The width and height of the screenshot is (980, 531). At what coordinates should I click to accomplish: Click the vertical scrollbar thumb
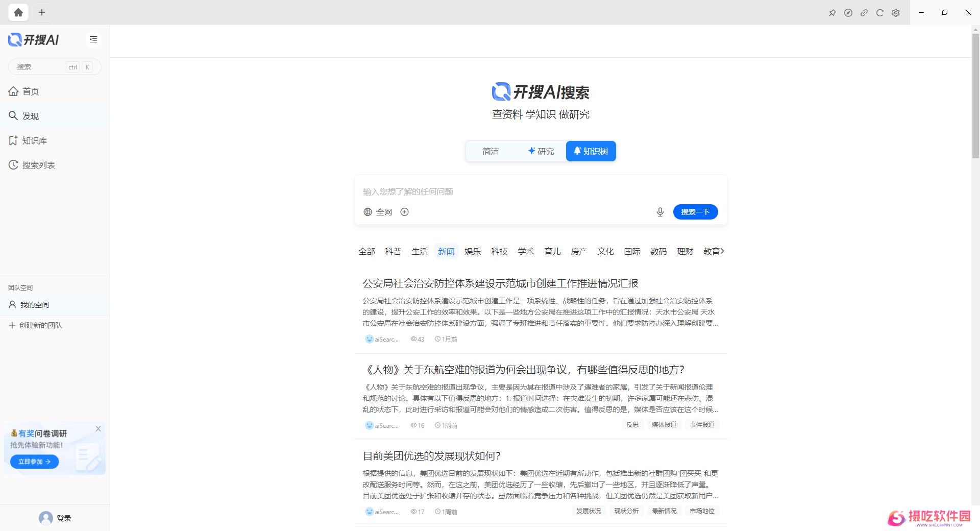975,96
